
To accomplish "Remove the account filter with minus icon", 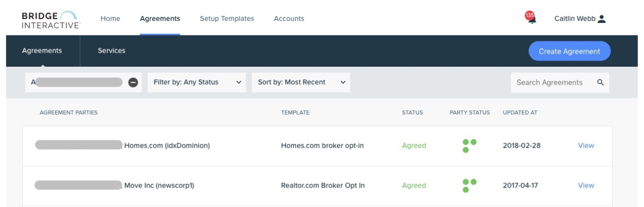I will click(133, 83).
